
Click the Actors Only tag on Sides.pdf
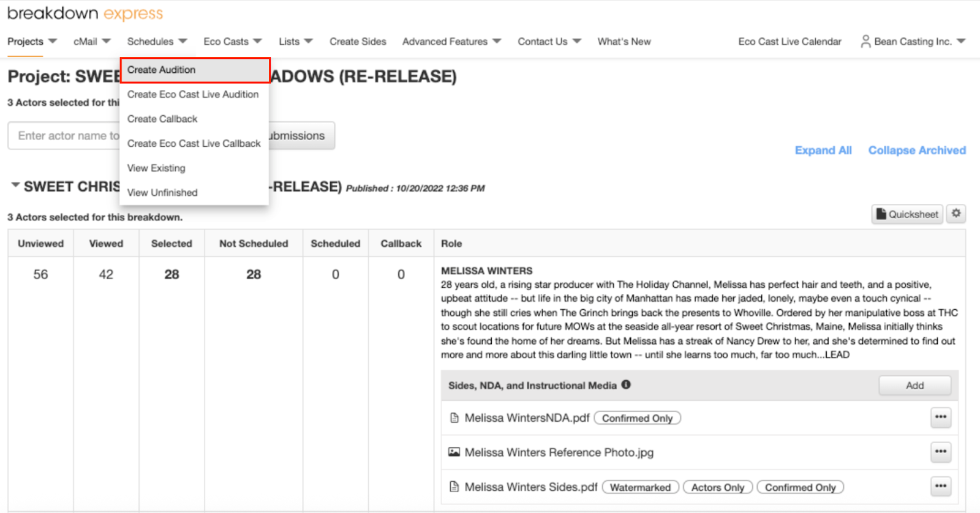(x=718, y=487)
